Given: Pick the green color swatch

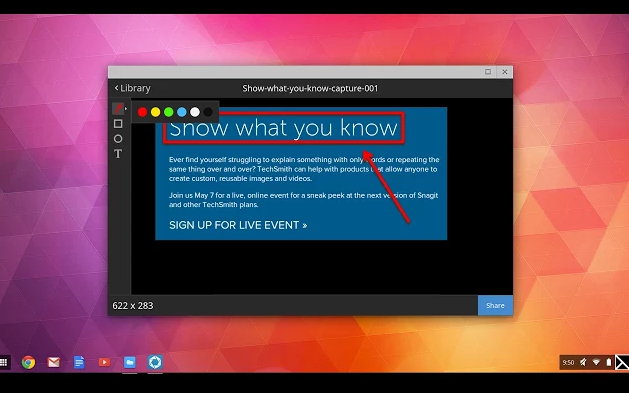Looking at the screenshot, I should tap(169, 112).
